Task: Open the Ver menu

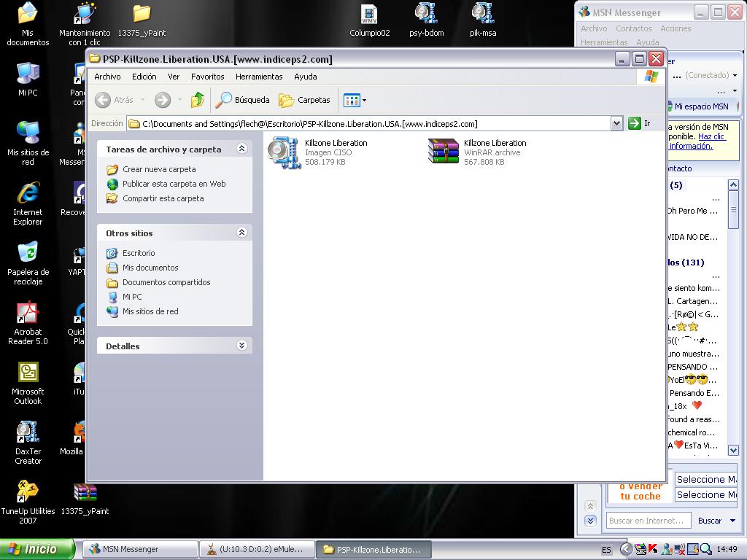Action: click(174, 77)
